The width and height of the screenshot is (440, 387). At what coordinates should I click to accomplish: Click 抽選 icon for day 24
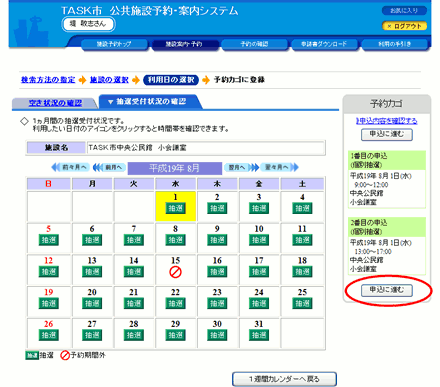coord(259,303)
